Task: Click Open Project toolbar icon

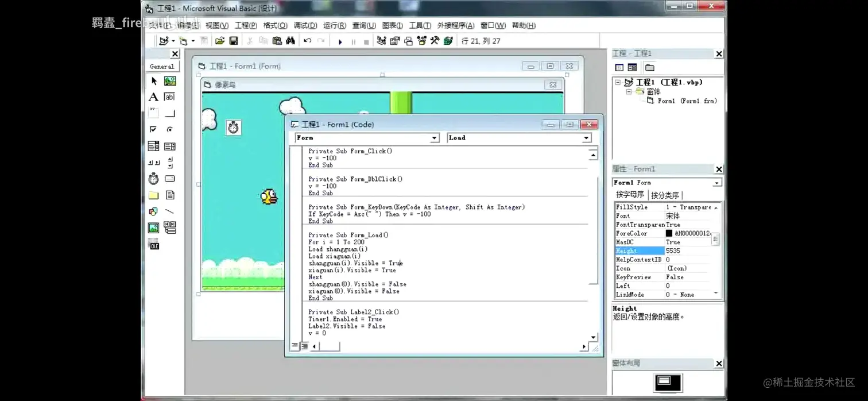Action: pyautogui.click(x=220, y=41)
